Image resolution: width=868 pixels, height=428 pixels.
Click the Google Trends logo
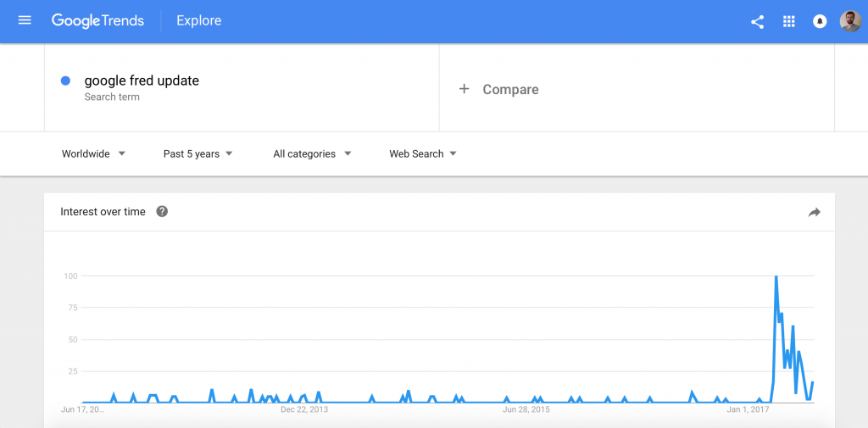coord(98,21)
